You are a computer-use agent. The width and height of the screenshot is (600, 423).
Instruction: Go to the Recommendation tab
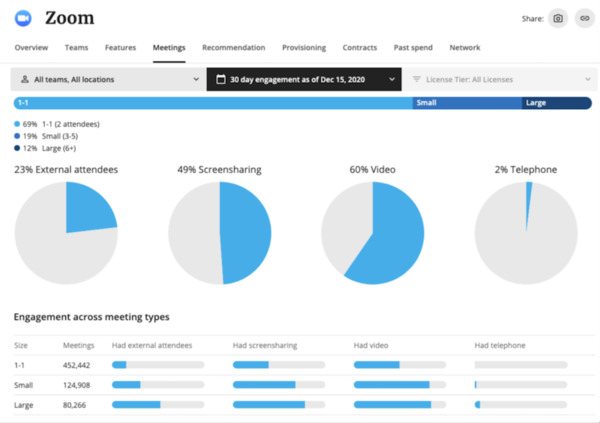coord(233,47)
